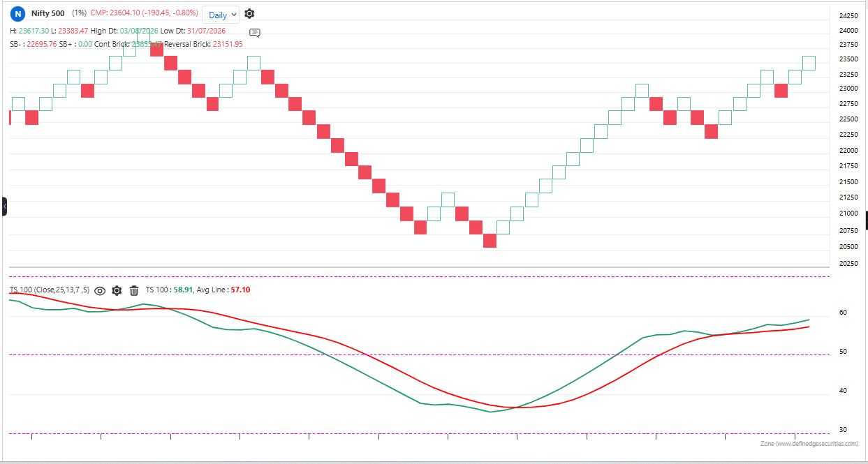Click the H: 23617.30 high value
Image resolution: width=868 pixels, height=464 pixels.
29,31
